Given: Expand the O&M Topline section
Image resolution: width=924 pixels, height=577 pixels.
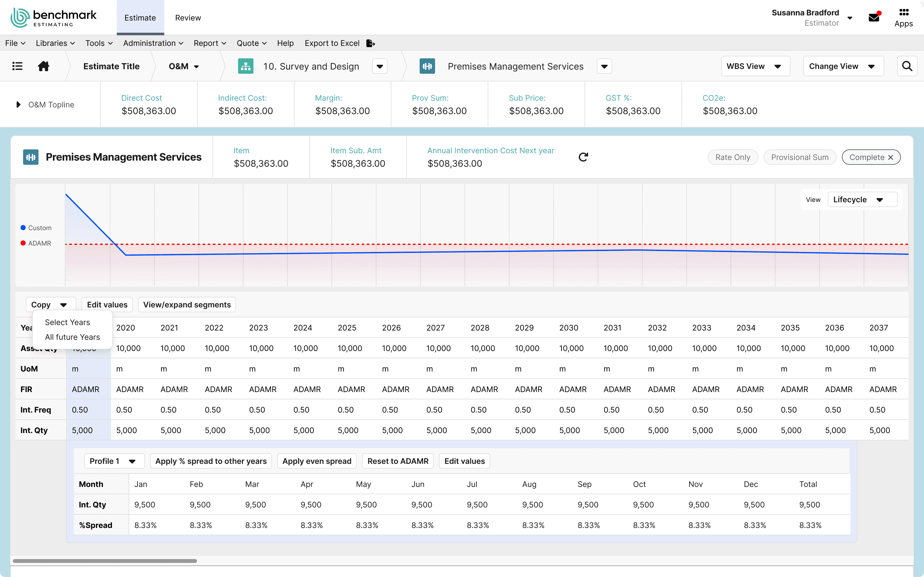Looking at the screenshot, I should click(18, 105).
